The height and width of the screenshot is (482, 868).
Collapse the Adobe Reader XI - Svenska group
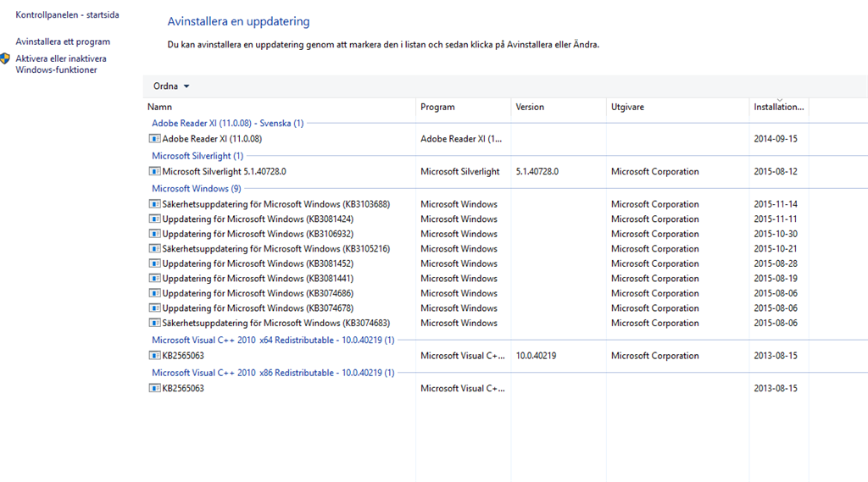[x=227, y=123]
